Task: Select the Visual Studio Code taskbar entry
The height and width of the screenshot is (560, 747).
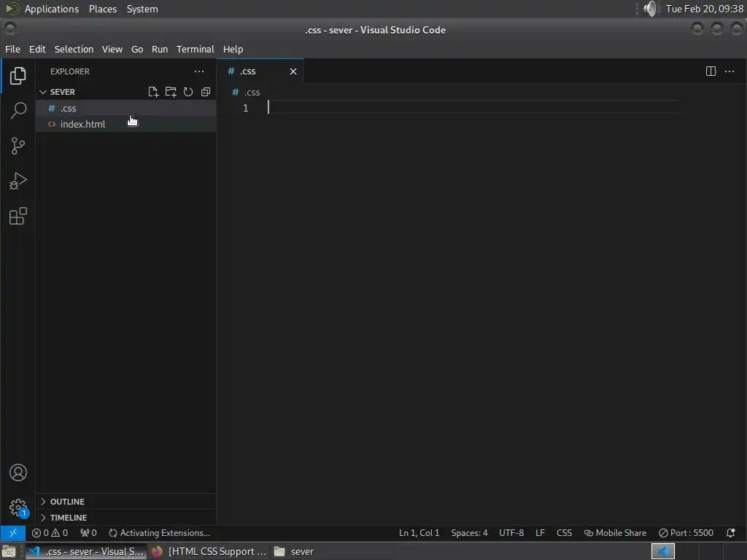Action: point(86,551)
